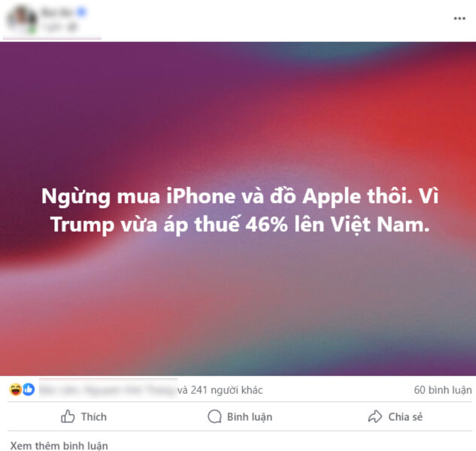Expand comments via Xem thêm bình luận
This screenshot has height=451, width=476.
59,446
